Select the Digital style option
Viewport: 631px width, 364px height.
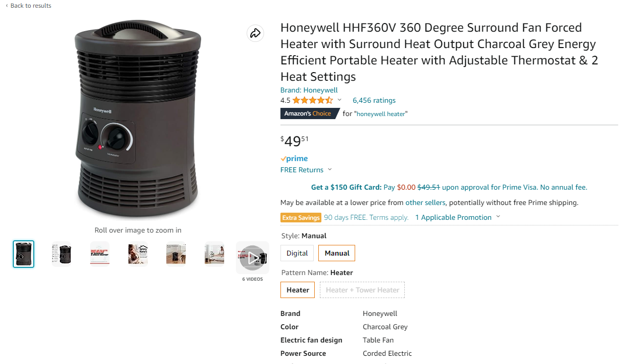[297, 253]
